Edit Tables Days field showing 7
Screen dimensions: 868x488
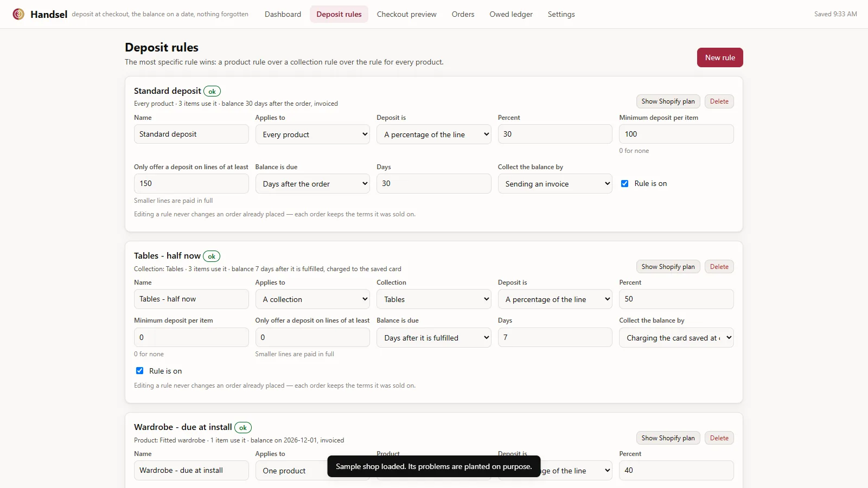[555, 337]
